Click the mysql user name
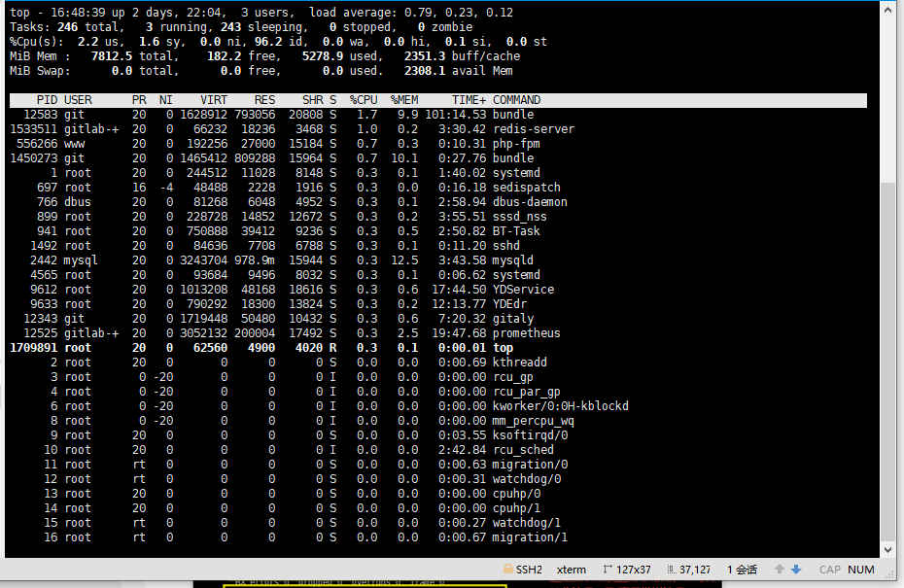 tap(81, 260)
